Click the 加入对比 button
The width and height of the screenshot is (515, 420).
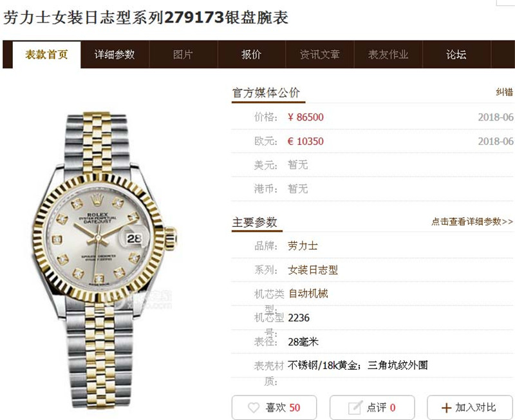(470, 408)
